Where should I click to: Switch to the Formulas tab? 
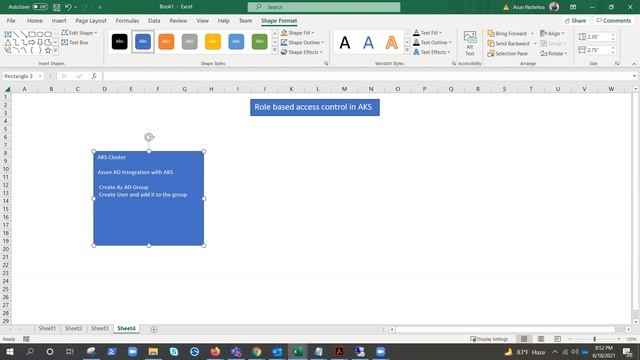click(x=127, y=20)
